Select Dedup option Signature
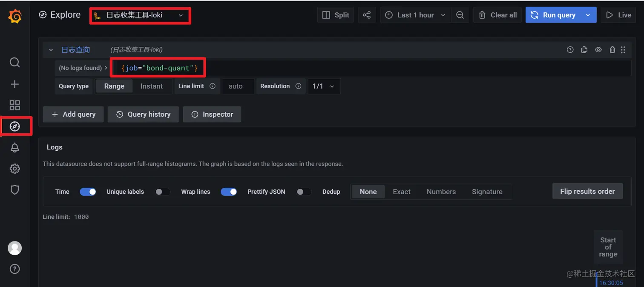This screenshot has height=287, width=644. pyautogui.click(x=487, y=192)
